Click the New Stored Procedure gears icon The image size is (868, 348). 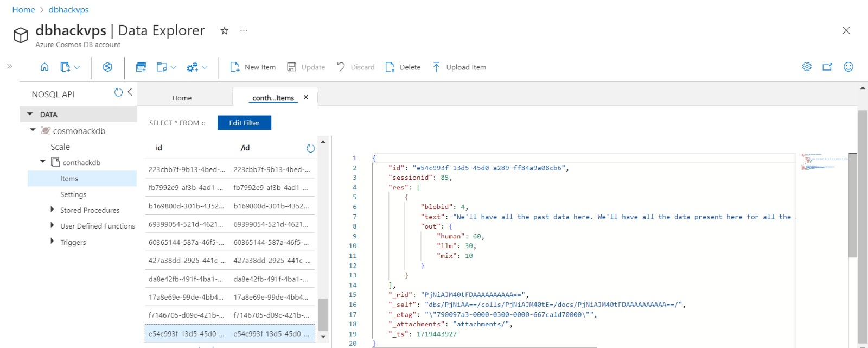coord(192,67)
